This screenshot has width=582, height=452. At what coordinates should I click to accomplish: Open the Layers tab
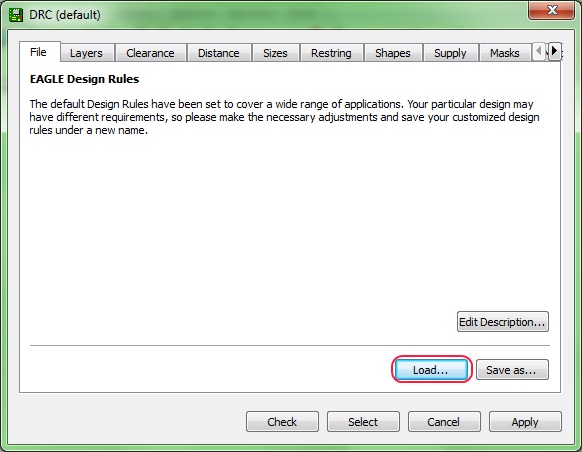pos(86,53)
